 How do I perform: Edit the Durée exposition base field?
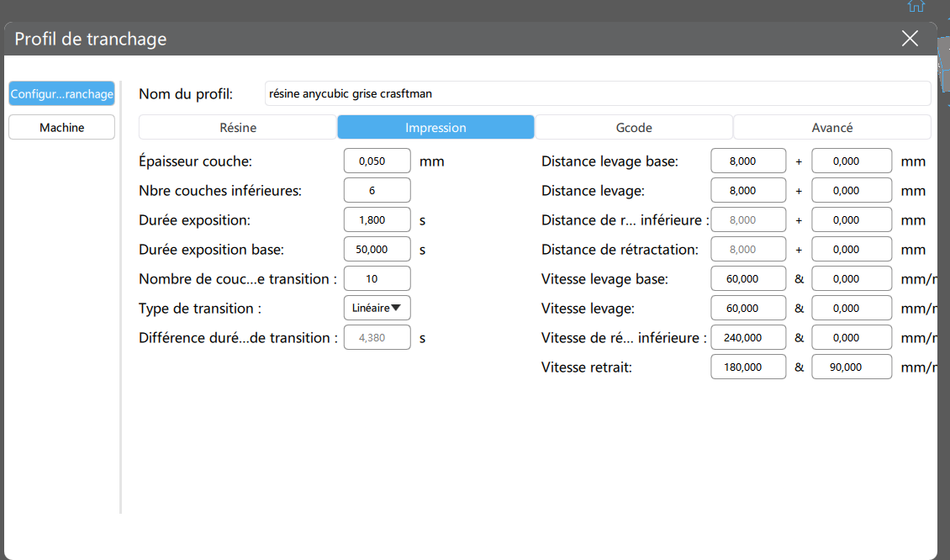coord(377,249)
